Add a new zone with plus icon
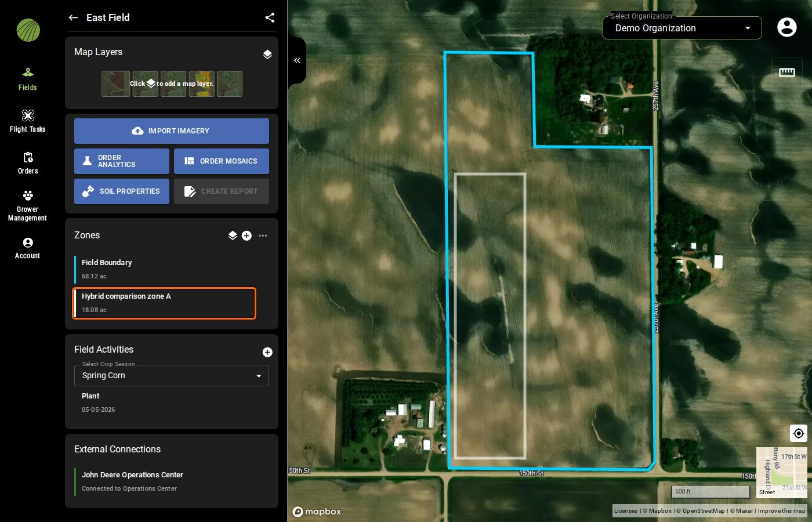Screen dimensions: 812x522 (246, 235)
